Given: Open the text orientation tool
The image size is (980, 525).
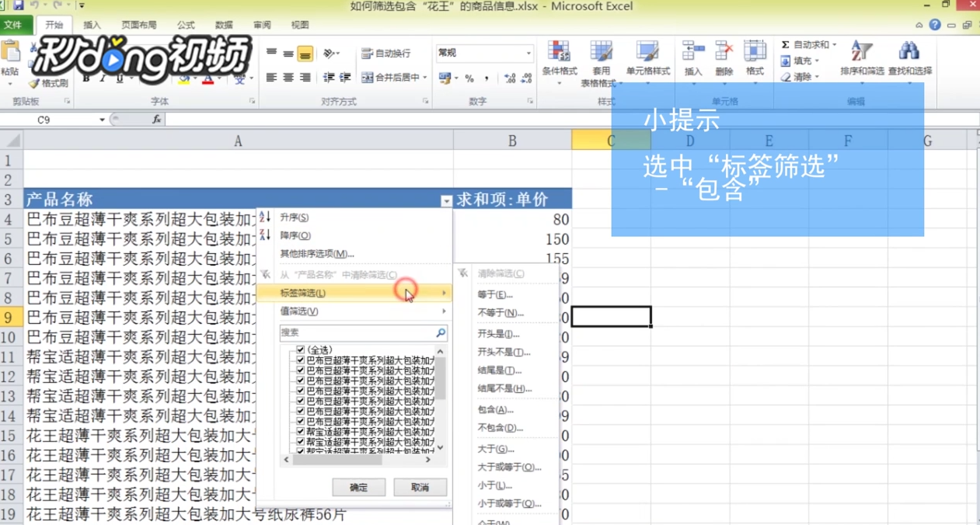Looking at the screenshot, I should tap(332, 54).
